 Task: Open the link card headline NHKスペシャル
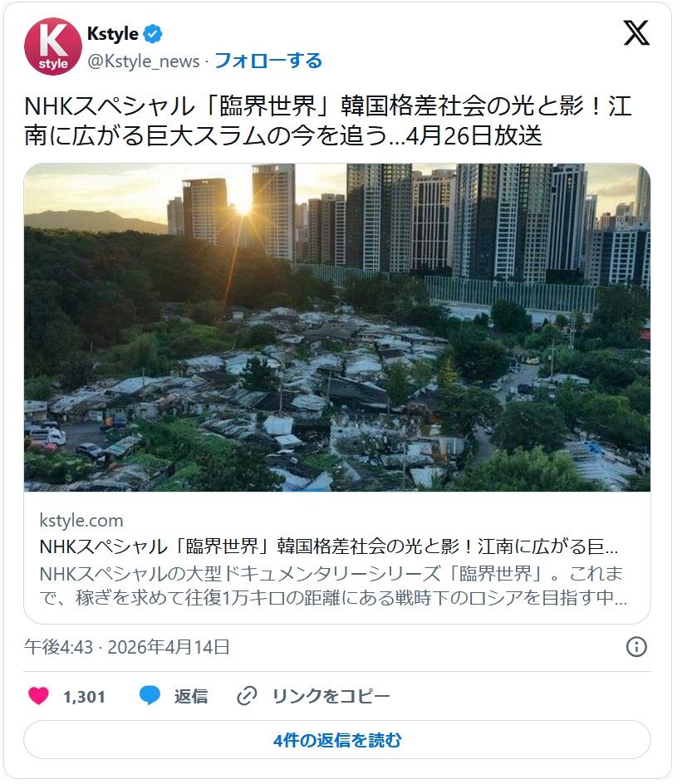328,546
